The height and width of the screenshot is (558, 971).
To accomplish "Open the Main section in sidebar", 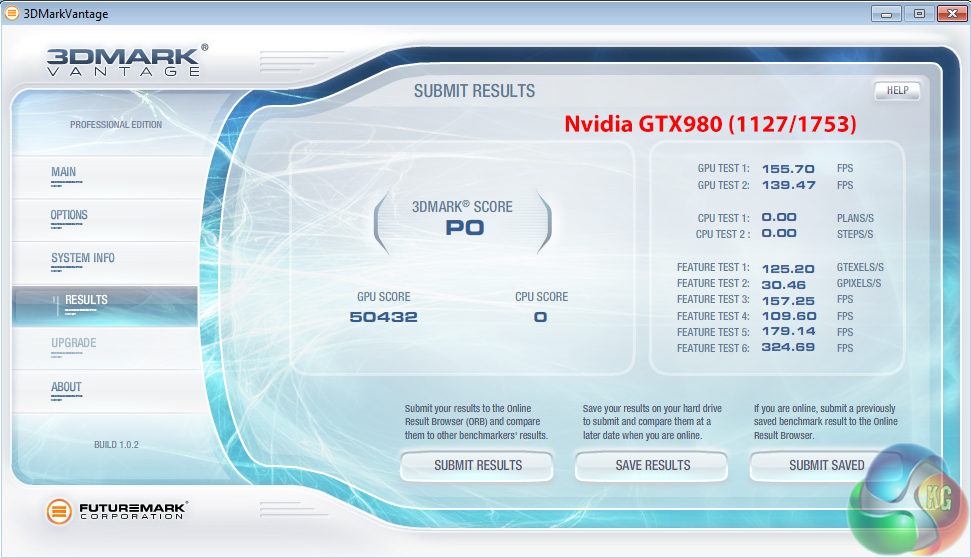I will [x=105, y=177].
